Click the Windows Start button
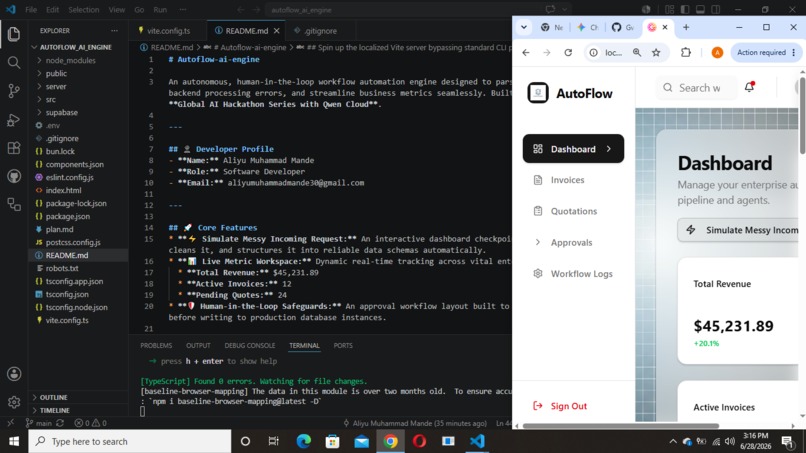This screenshot has height=453, width=806. [14, 441]
